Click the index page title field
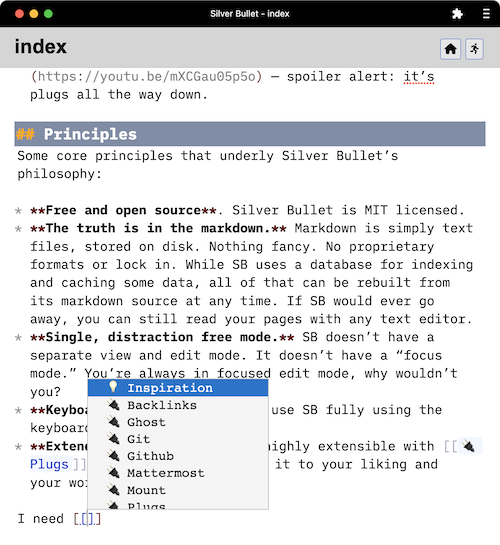 (x=41, y=47)
